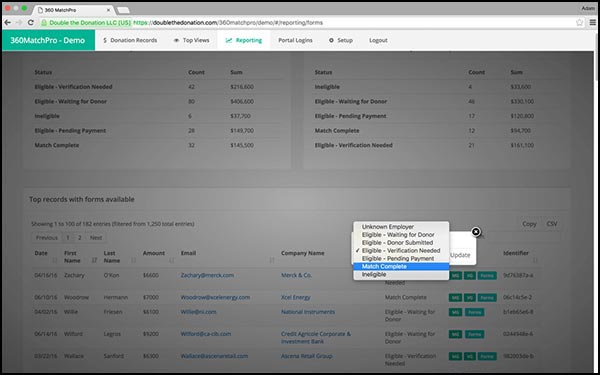
Task: Open a new browser tab
Action: 123,10
